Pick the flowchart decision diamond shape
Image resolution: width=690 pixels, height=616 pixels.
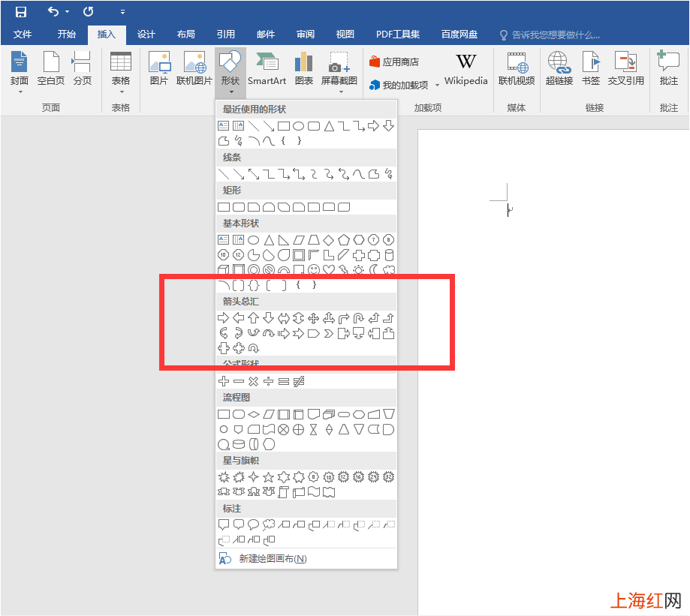254,414
